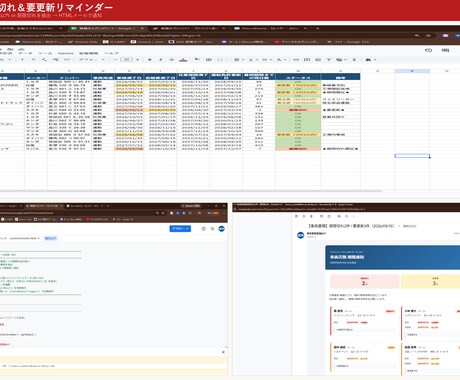Click the sender avatar in the Gmail message

tap(301, 235)
